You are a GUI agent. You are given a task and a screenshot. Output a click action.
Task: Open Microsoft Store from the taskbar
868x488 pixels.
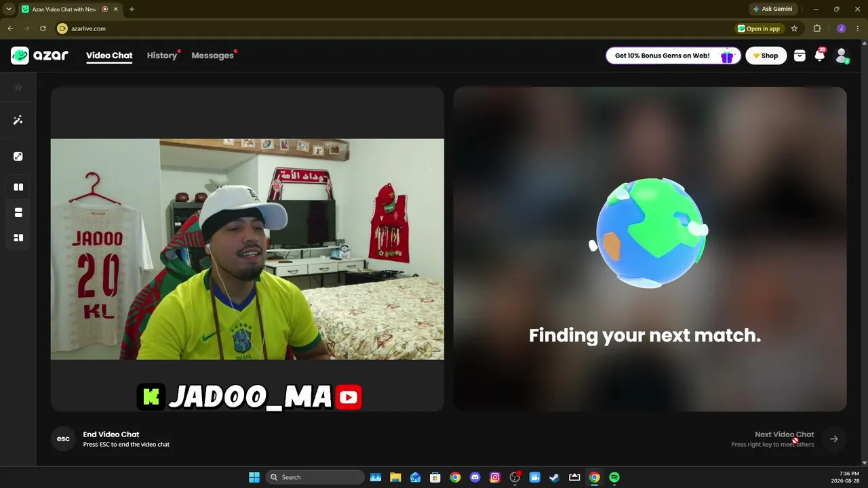[x=435, y=477]
